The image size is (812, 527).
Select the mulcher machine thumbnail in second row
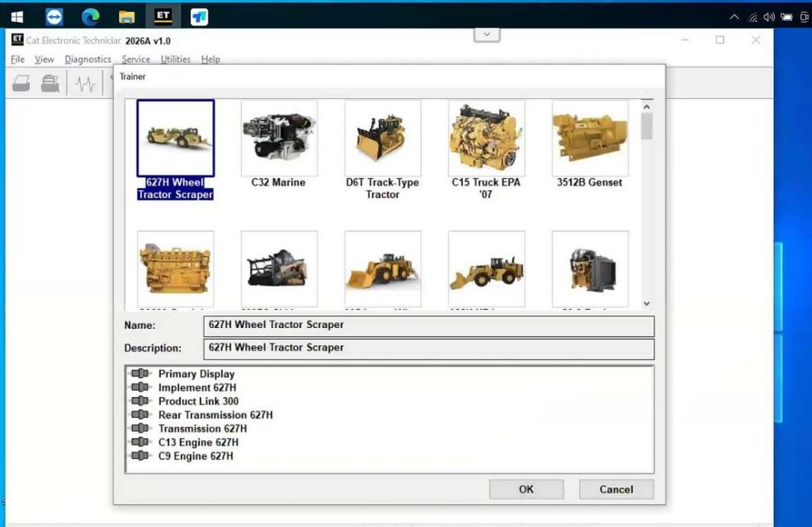(279, 269)
